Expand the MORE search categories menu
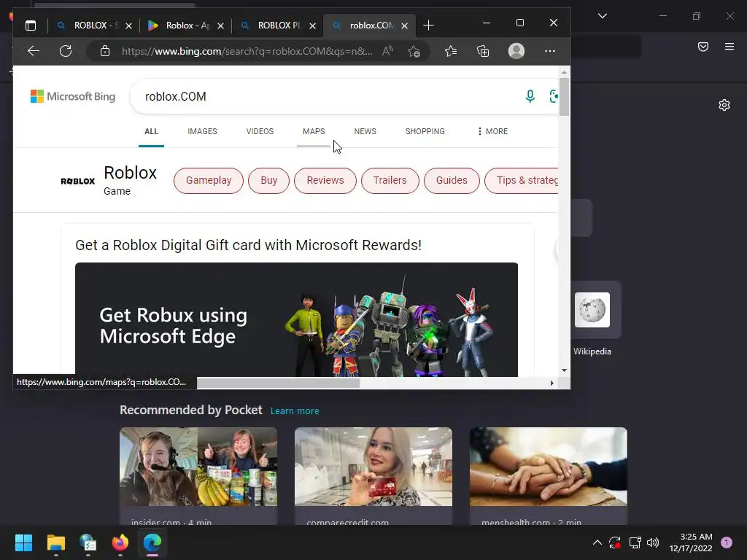The image size is (747, 560). tap(492, 131)
